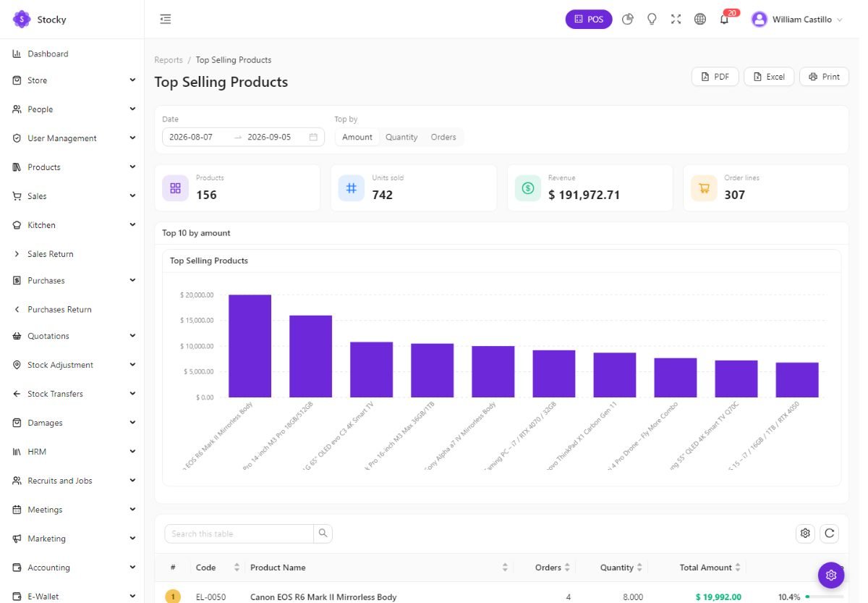
Task: Open the floating purple settings gear
Action: (831, 575)
